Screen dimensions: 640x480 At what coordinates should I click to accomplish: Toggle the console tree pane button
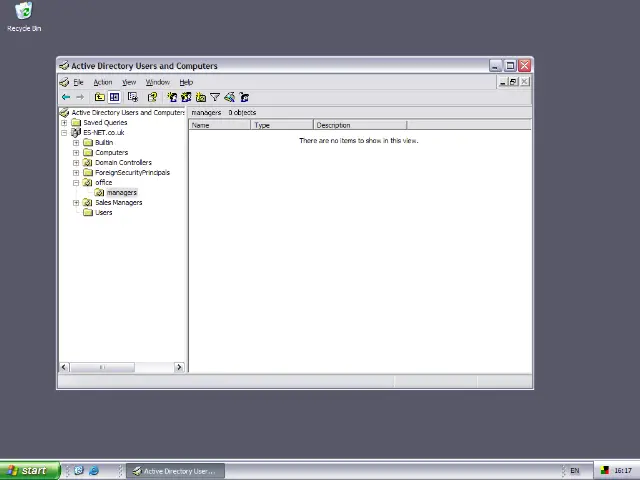tap(114, 97)
